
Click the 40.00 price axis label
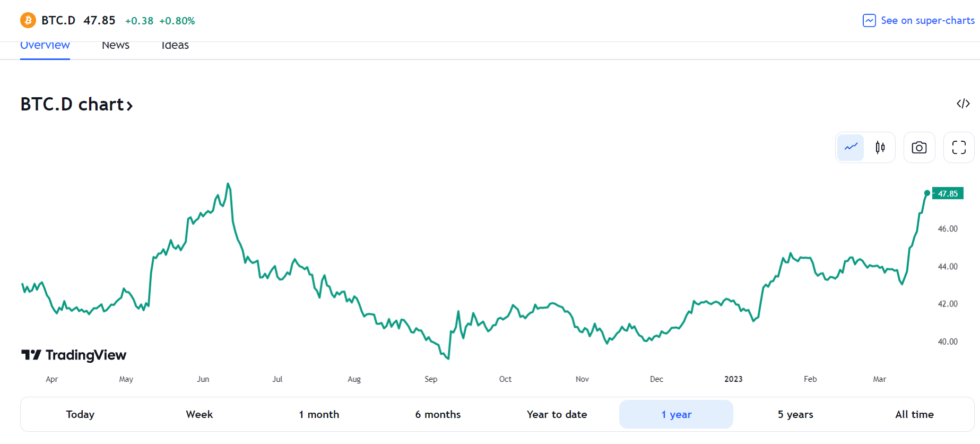[x=948, y=341]
